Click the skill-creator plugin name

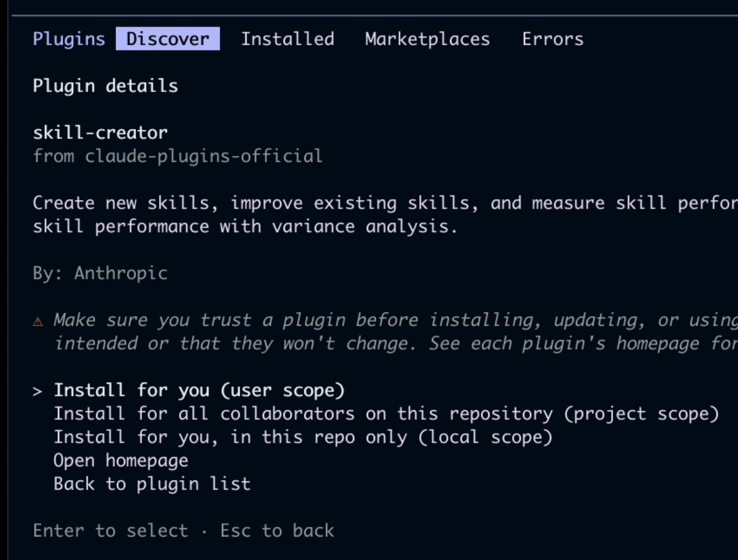pyautogui.click(x=100, y=133)
